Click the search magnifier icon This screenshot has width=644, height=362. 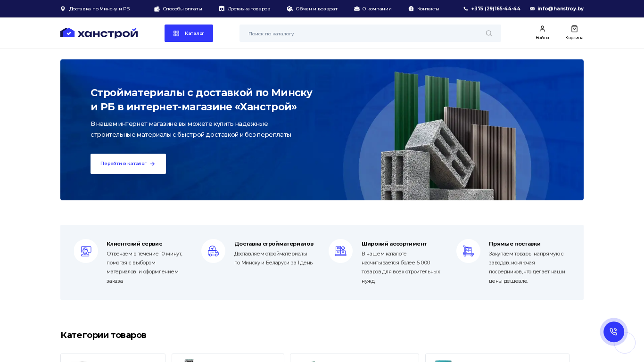coord(488,33)
